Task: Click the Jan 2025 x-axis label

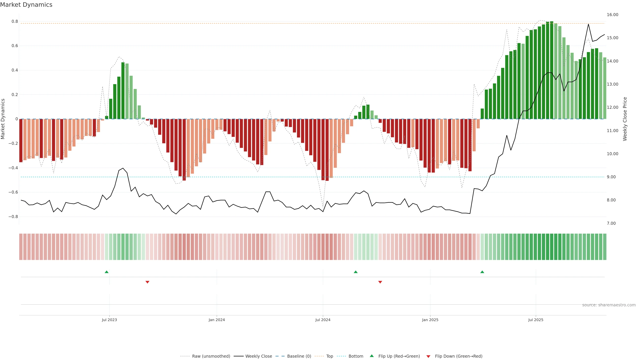Action: pos(430,320)
